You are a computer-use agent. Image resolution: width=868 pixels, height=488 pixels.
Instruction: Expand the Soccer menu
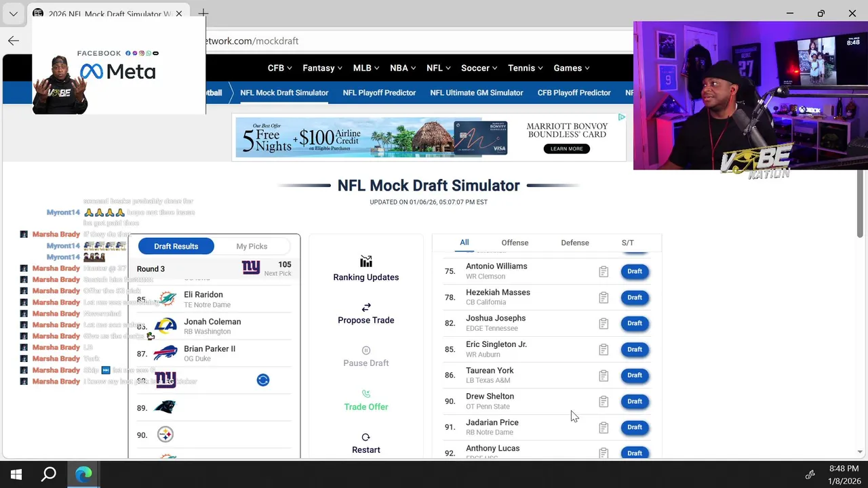[x=479, y=68]
